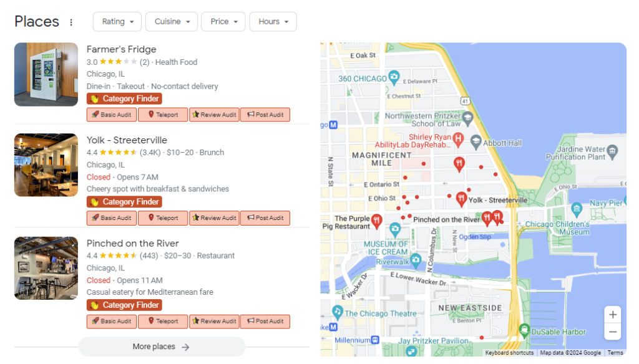The image size is (639, 364).
Task: Open the map Terms link
Action: (615, 353)
